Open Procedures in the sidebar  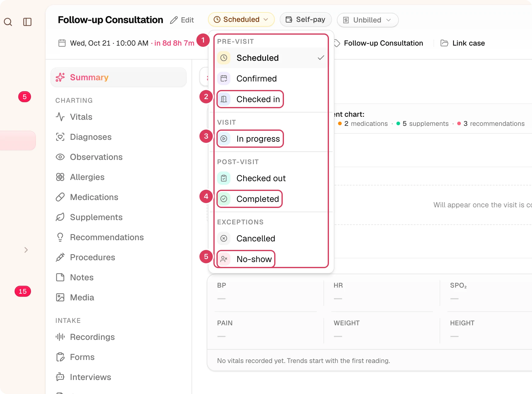click(x=119, y=257)
